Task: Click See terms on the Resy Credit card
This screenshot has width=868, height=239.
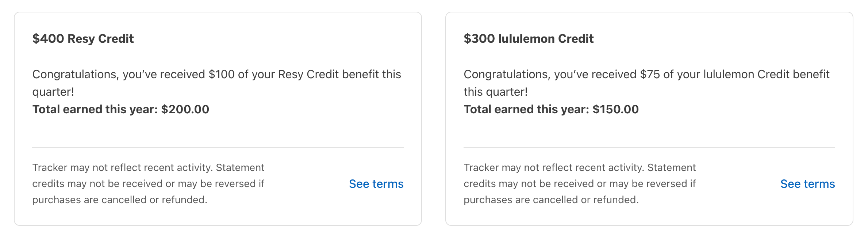Action: [x=376, y=184]
